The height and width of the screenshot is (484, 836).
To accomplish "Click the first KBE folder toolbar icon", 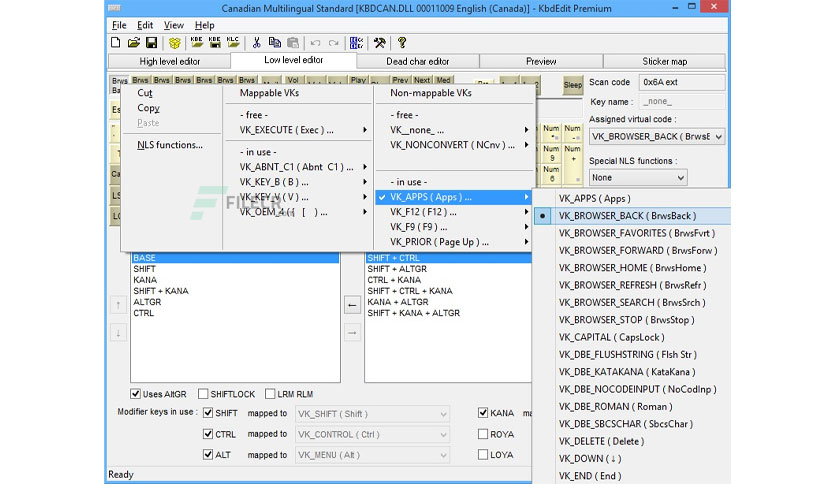I will click(197, 43).
